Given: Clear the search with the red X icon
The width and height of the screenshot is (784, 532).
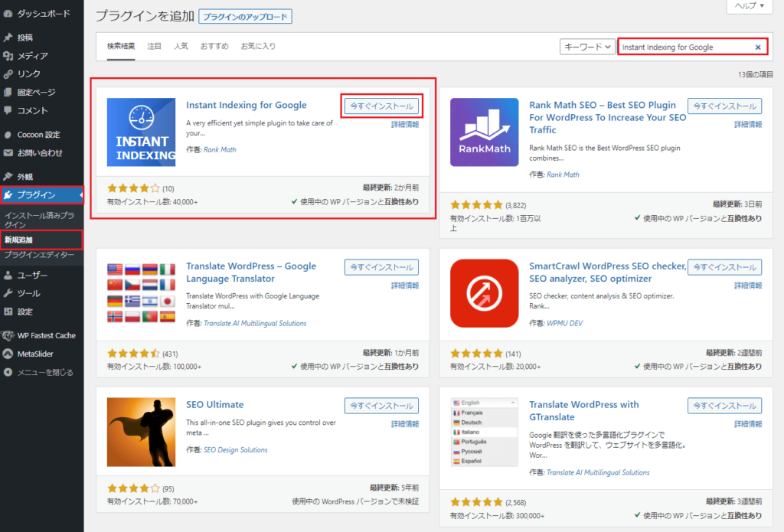Looking at the screenshot, I should (758, 47).
